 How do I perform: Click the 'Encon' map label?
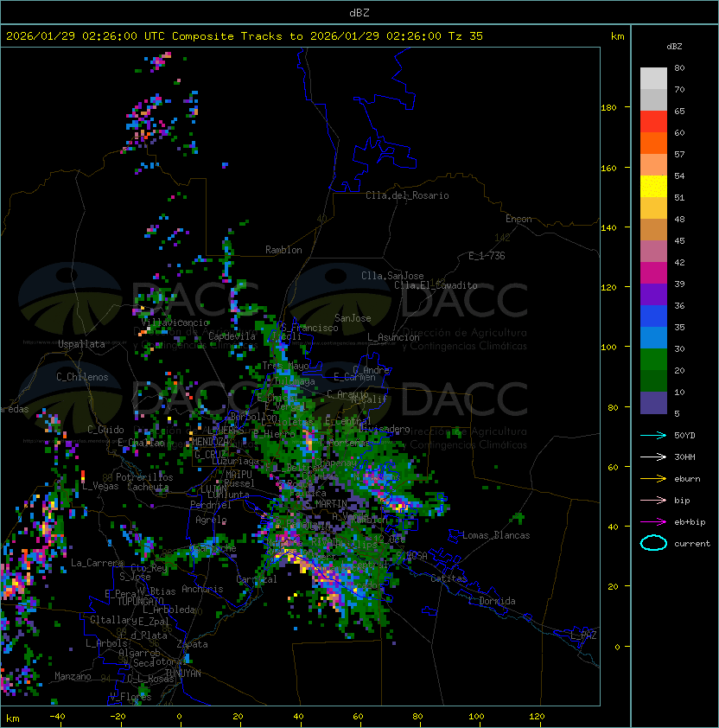coord(519,219)
